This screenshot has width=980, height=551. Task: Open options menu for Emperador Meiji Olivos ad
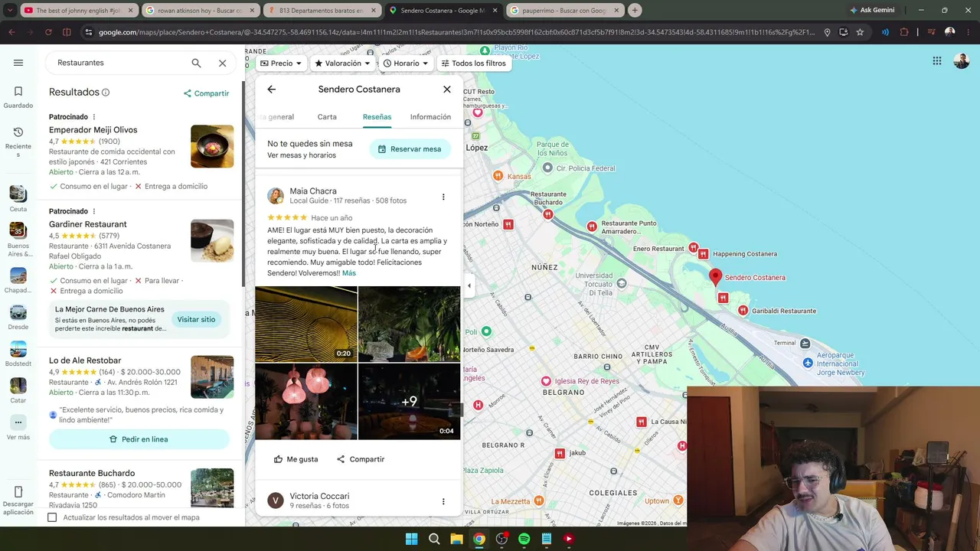94,117
